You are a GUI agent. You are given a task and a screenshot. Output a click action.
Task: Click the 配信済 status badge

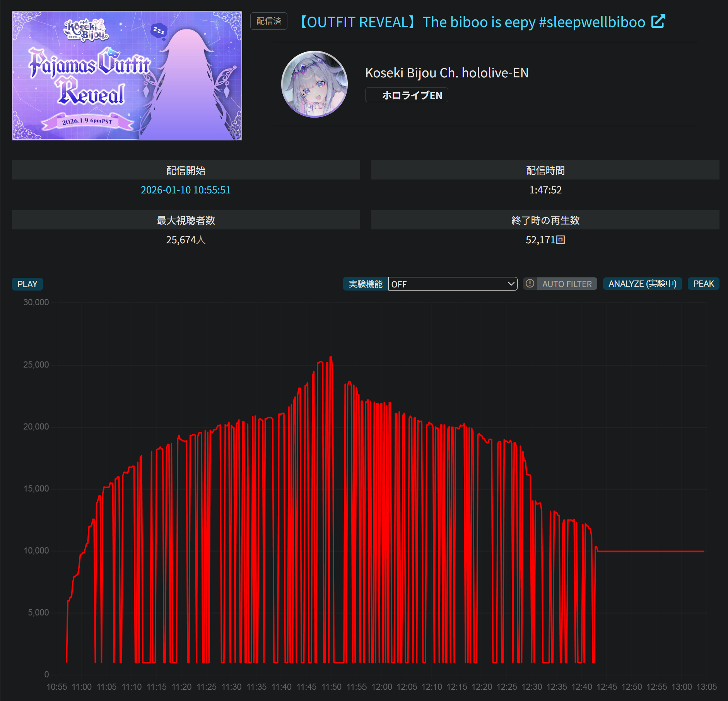(x=269, y=21)
